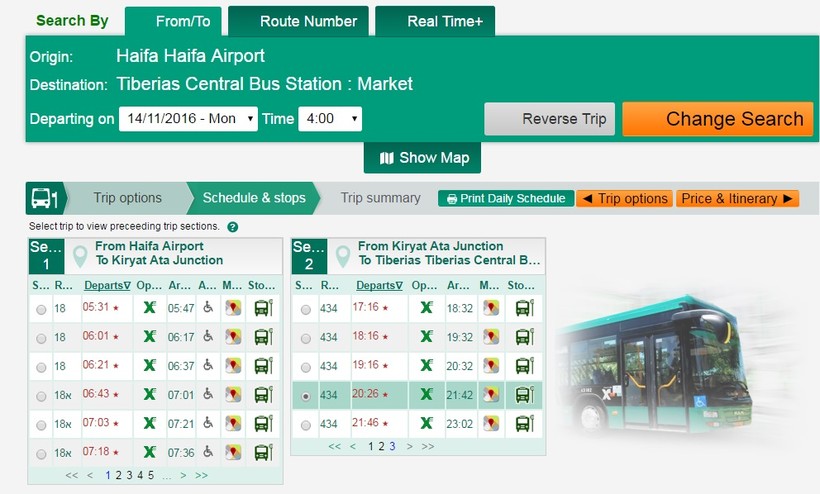
Task: Show bus stops for the 05:31 trip
Action: (x=264, y=308)
